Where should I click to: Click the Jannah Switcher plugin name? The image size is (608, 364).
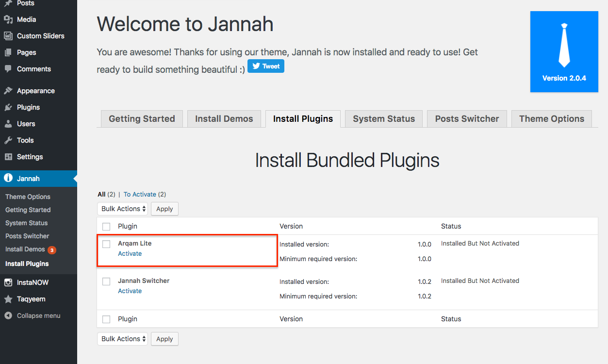click(144, 281)
